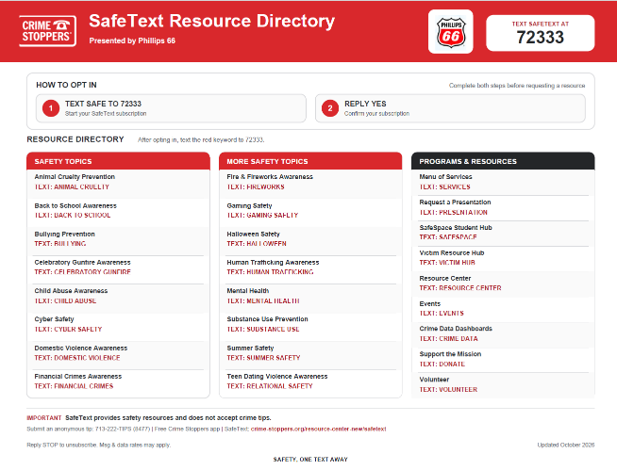This screenshot has height=470, width=617.
Task: Click 'SafeSpace Student Hub' title
Action: (456, 228)
